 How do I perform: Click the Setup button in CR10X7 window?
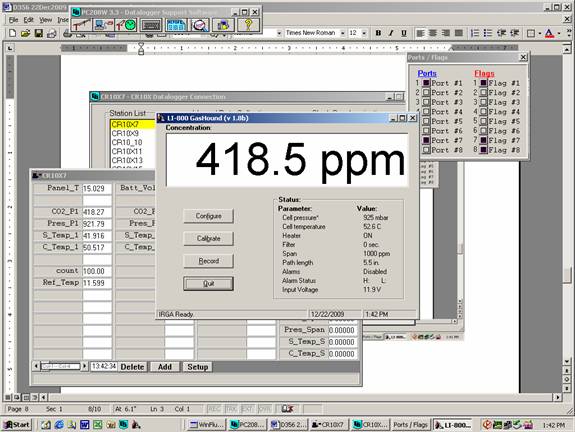click(x=198, y=367)
